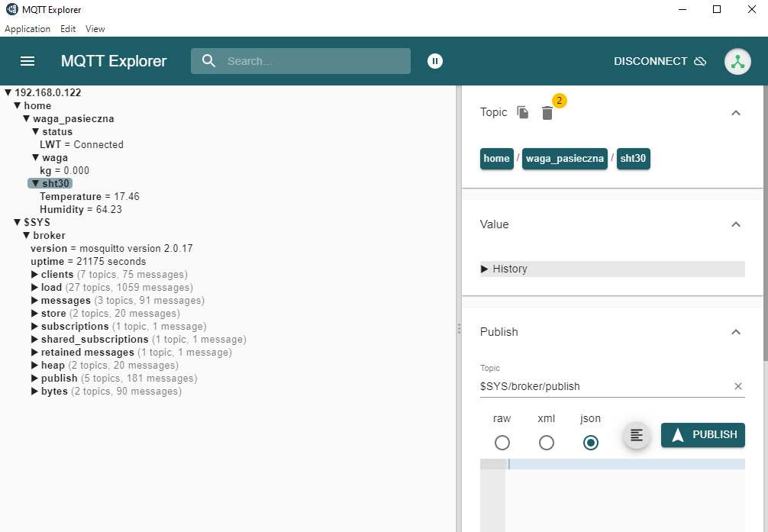The height and width of the screenshot is (532, 768).
Task: Select the Temperature = 17.46 topic
Action: point(89,196)
